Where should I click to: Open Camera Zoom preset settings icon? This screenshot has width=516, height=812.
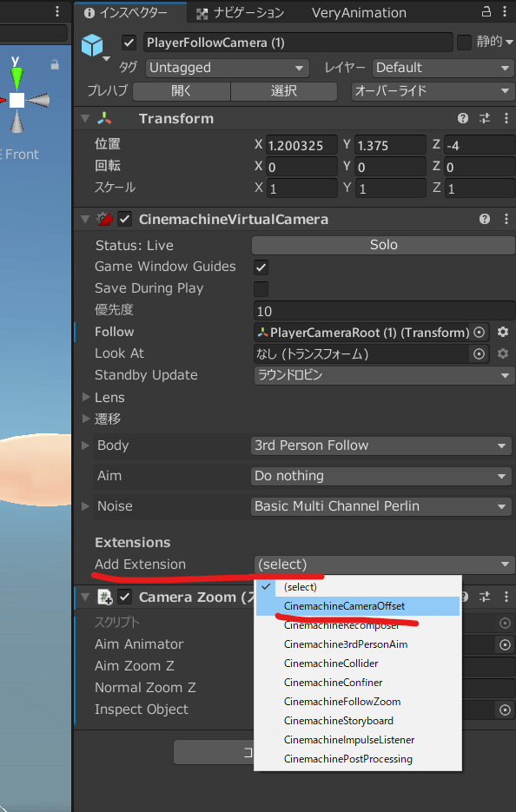click(x=485, y=597)
